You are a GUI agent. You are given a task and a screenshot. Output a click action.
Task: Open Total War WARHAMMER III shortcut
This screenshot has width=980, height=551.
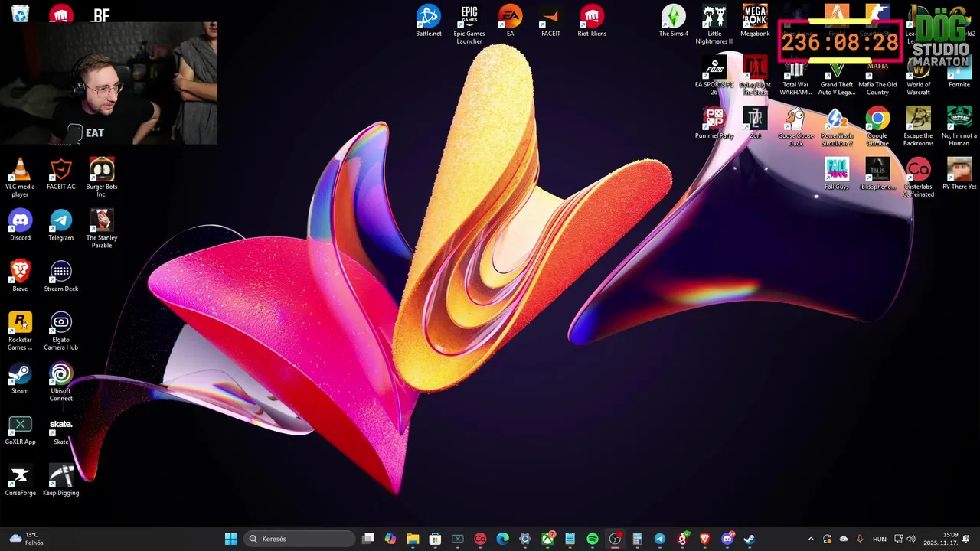tap(795, 76)
